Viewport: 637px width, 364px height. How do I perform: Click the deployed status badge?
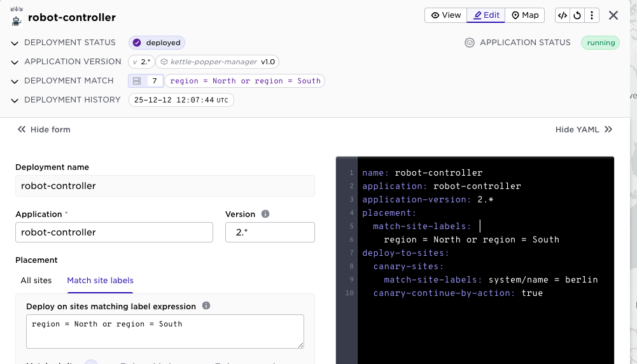click(157, 43)
